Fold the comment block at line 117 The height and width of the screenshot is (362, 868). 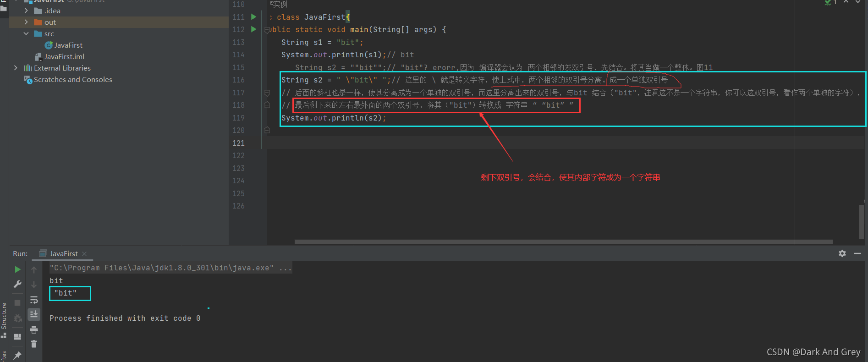tap(267, 93)
